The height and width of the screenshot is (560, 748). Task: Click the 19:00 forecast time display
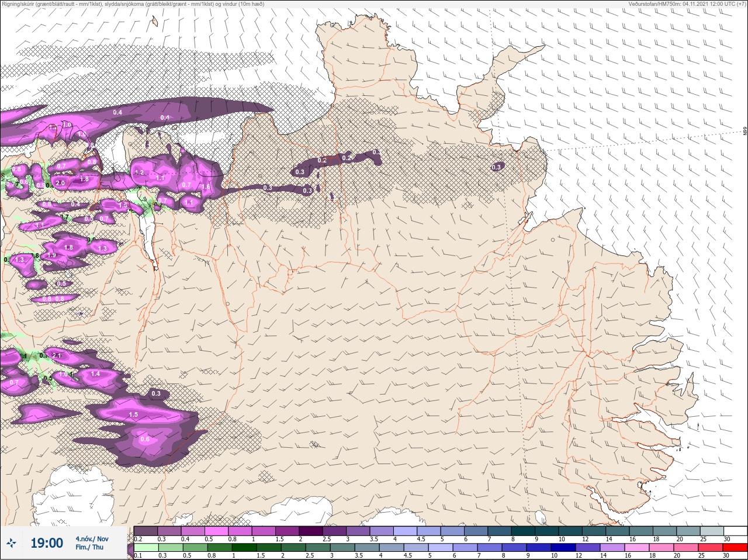tap(47, 543)
